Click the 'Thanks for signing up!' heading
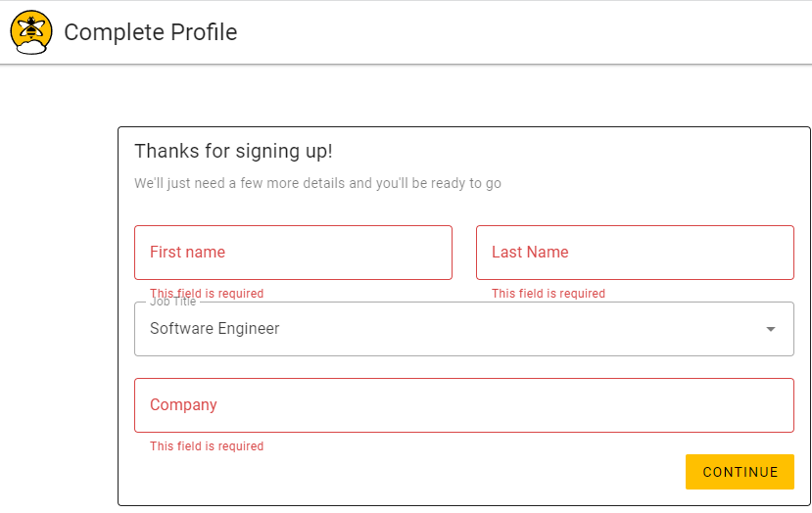812x513 pixels. coord(233,151)
